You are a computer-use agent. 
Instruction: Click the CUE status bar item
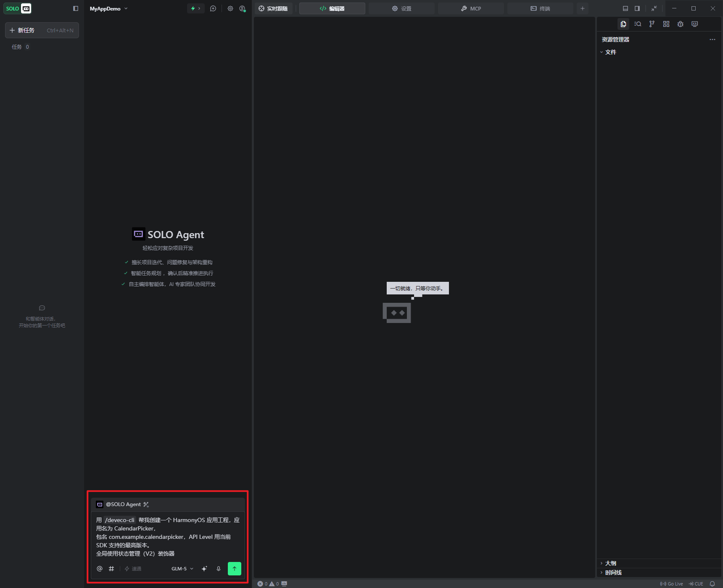tap(696, 584)
